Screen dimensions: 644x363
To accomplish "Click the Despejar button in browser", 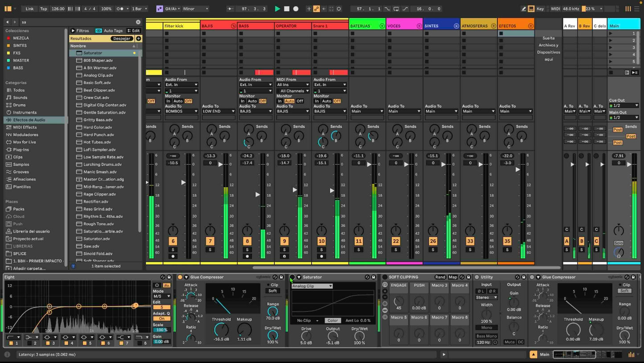I will pyautogui.click(x=122, y=38).
